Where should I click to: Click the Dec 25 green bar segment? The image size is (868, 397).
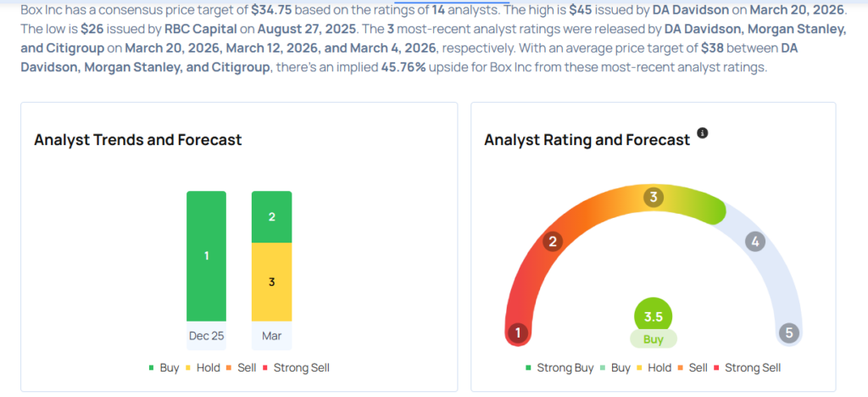pyautogui.click(x=206, y=256)
